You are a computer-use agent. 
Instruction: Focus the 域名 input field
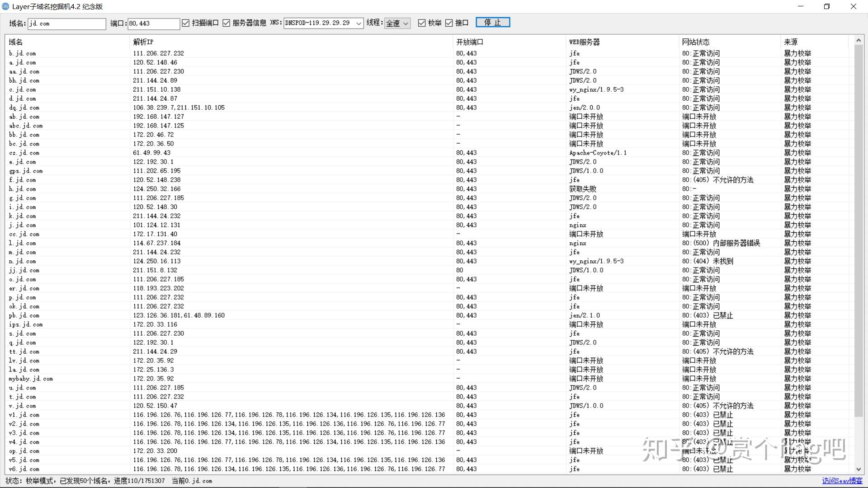(67, 23)
